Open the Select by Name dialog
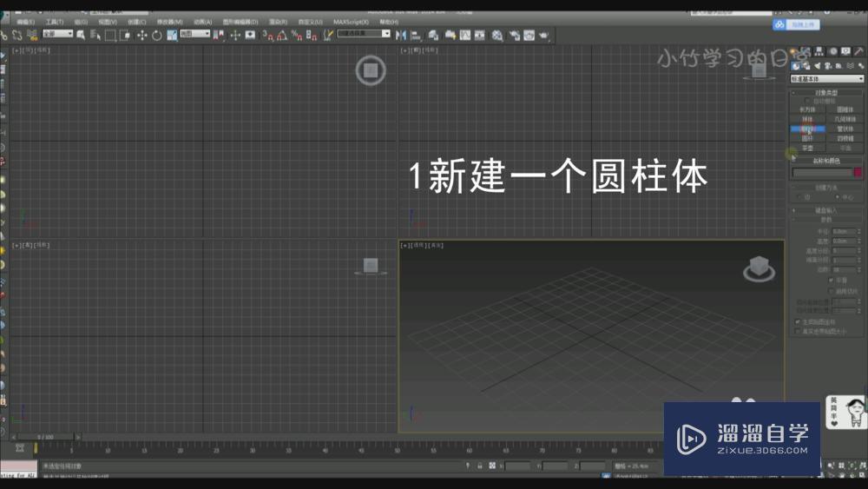The width and height of the screenshot is (868, 489). [x=95, y=36]
